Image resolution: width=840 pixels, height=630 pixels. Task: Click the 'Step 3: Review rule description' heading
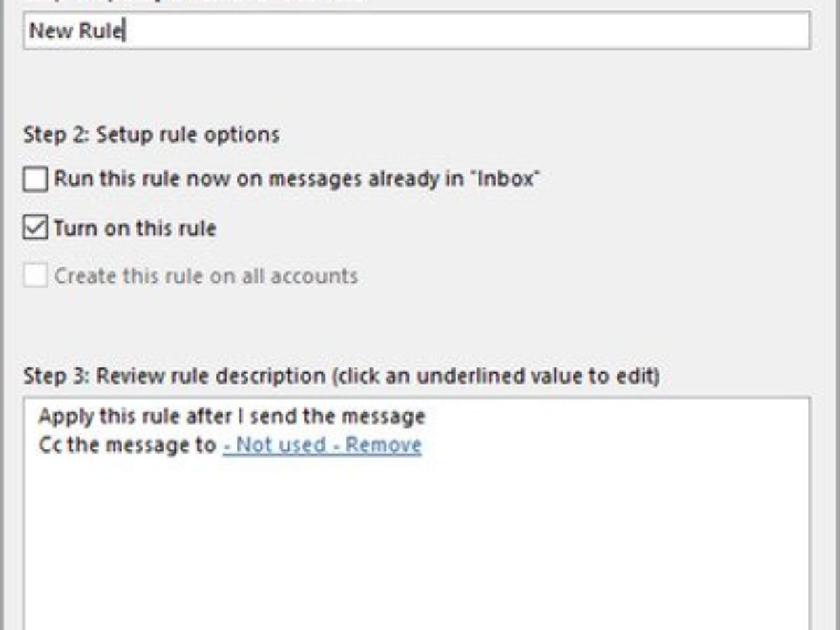[175, 377]
